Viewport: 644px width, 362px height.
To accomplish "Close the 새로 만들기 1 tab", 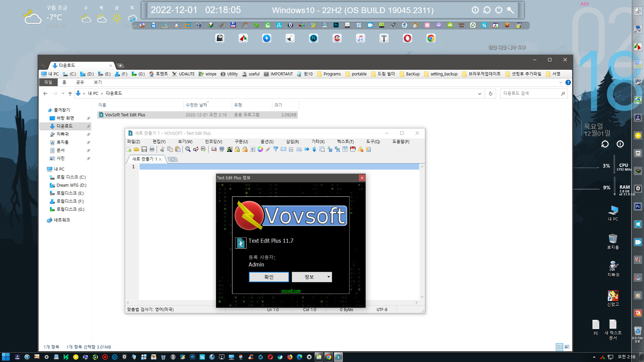I will point(160,159).
